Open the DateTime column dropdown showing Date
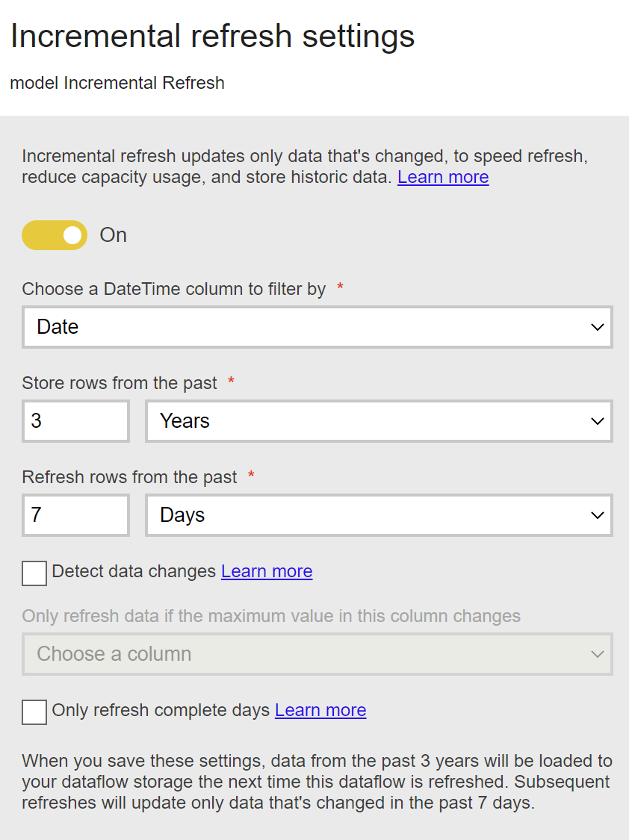Screen dimensions: 629x840 pyautogui.click(x=317, y=327)
